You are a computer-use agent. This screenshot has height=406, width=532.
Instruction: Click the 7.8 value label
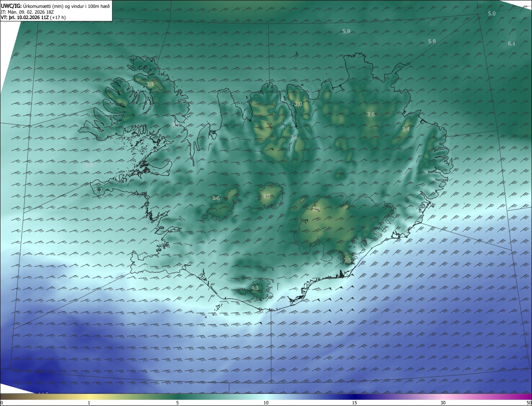click(294, 138)
